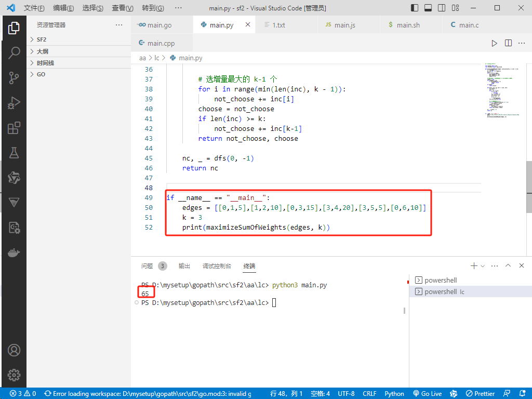Start Go Live server
This screenshot has height=399, width=532.
pyautogui.click(x=428, y=394)
